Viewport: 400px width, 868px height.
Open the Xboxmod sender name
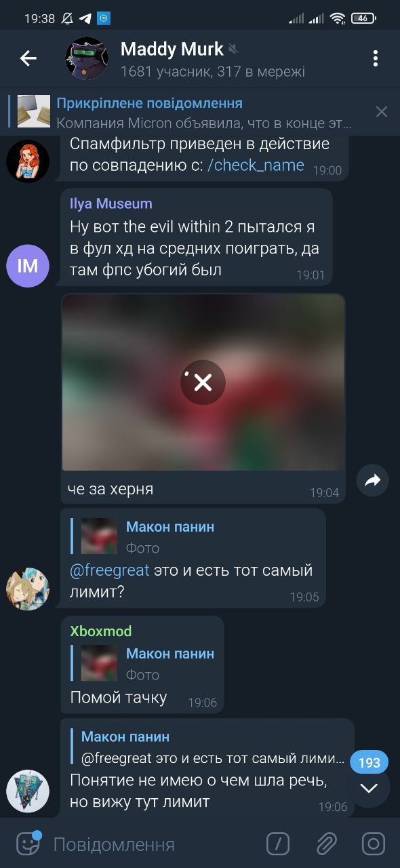101,631
